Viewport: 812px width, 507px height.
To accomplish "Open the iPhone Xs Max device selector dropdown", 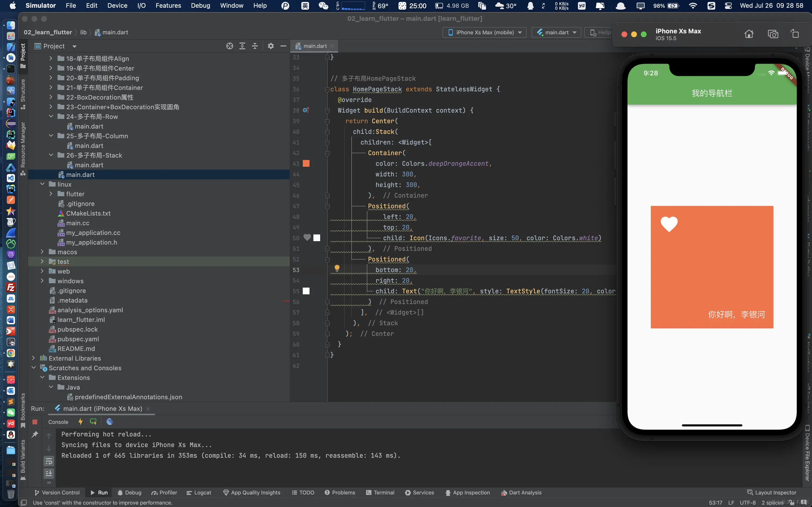I will click(x=484, y=32).
